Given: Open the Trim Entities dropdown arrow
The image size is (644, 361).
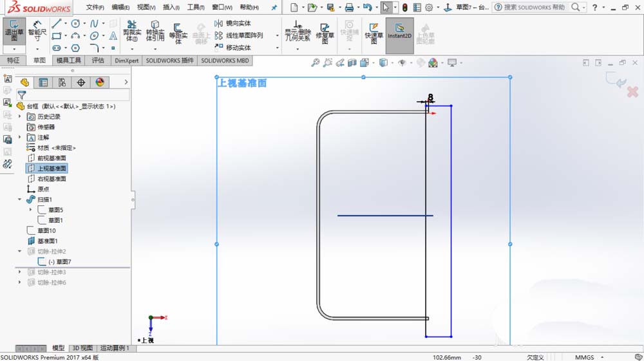Looking at the screenshot, I should click(x=132, y=48).
